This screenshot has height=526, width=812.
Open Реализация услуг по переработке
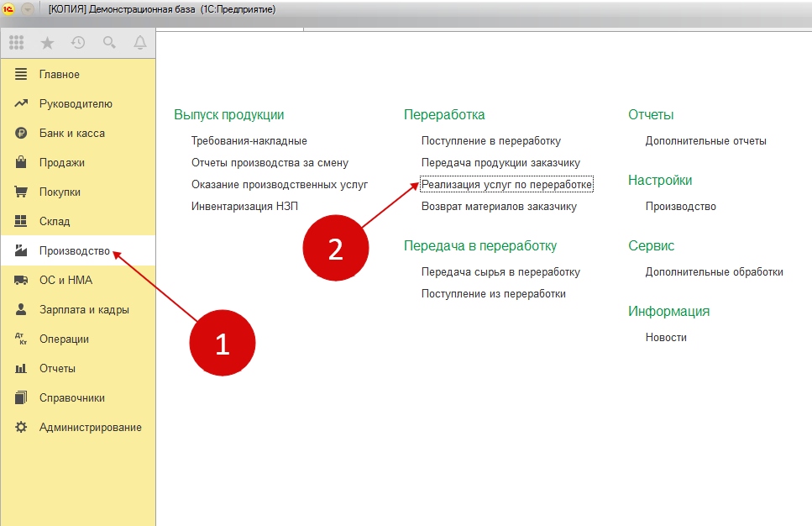tap(506, 185)
